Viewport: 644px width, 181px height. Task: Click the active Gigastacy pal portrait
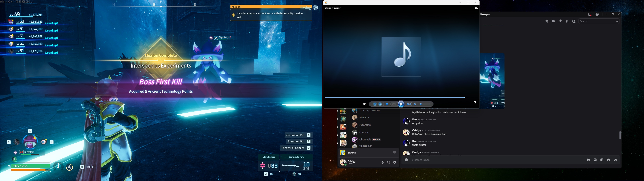pyautogui.click(x=30, y=142)
